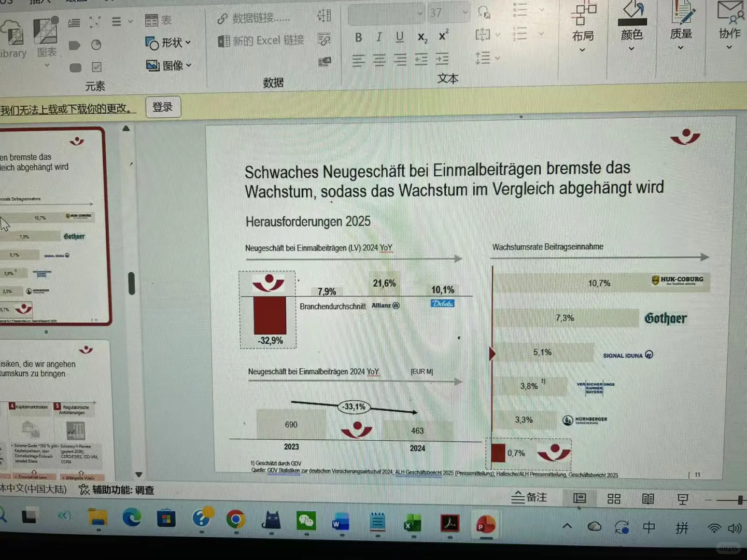Switch to the PowerPoint taskbar window
The height and width of the screenshot is (560, 747).
click(486, 525)
